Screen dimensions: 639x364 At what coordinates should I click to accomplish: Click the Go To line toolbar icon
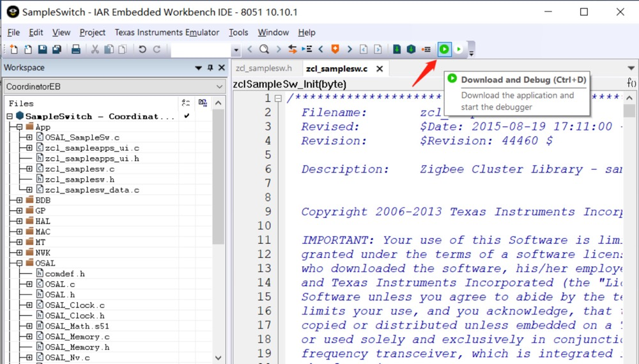coord(307,49)
